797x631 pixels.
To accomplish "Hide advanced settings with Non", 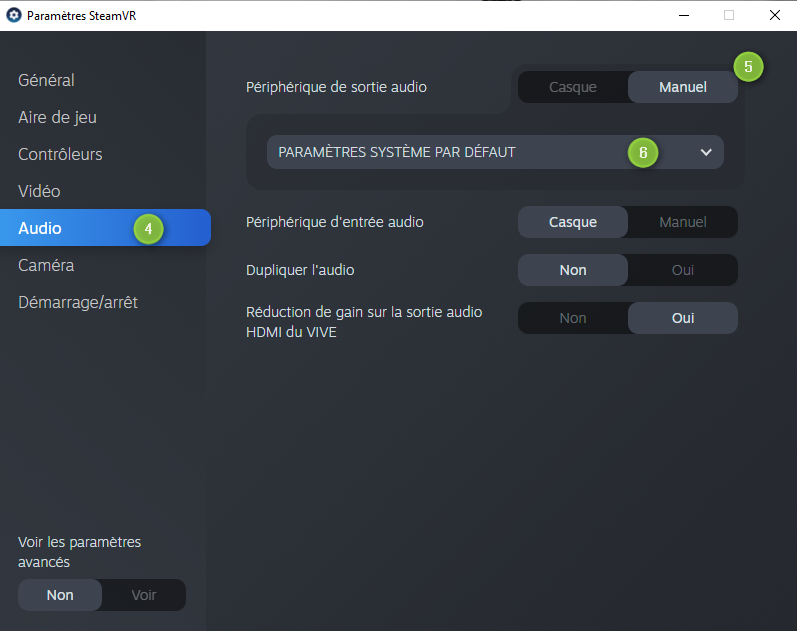I will click(60, 595).
